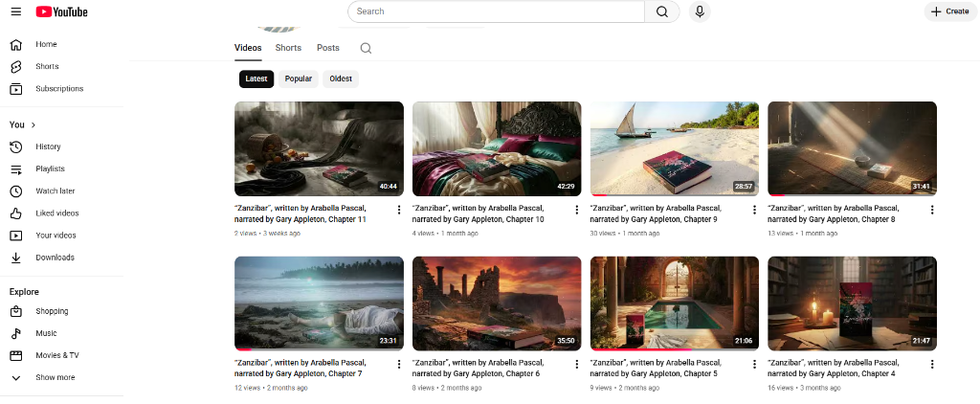Image resolution: width=980 pixels, height=404 pixels.
Task: Open more options for Chapter 9 video
Action: (754, 210)
